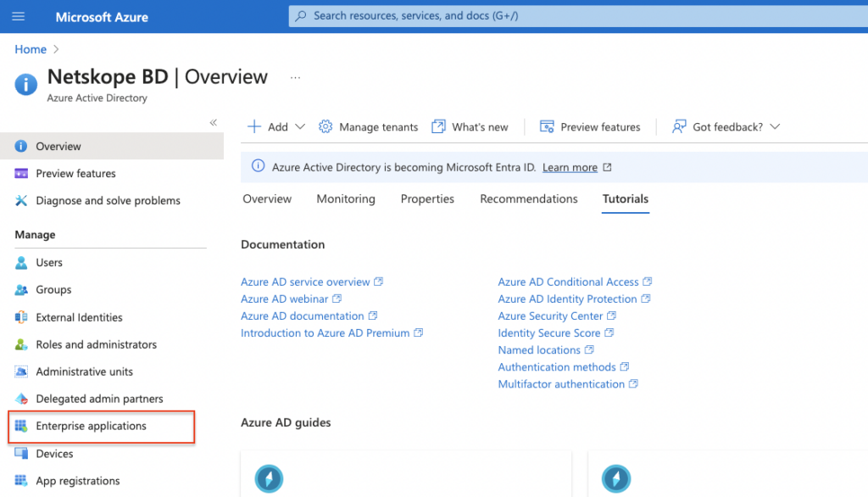
Task: Click the Delegated admin partners icon
Action: coord(21,399)
